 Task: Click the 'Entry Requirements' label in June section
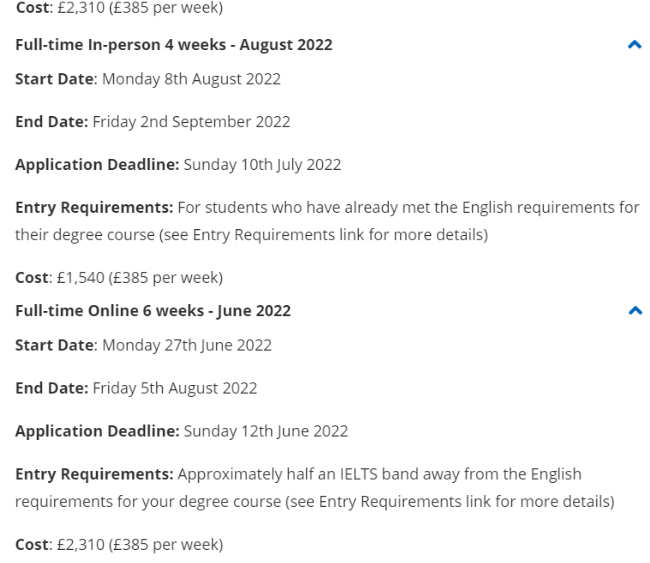(x=94, y=474)
